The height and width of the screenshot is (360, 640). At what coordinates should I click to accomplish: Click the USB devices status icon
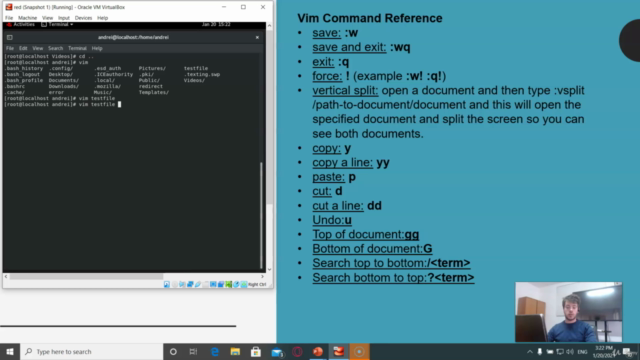[198, 284]
